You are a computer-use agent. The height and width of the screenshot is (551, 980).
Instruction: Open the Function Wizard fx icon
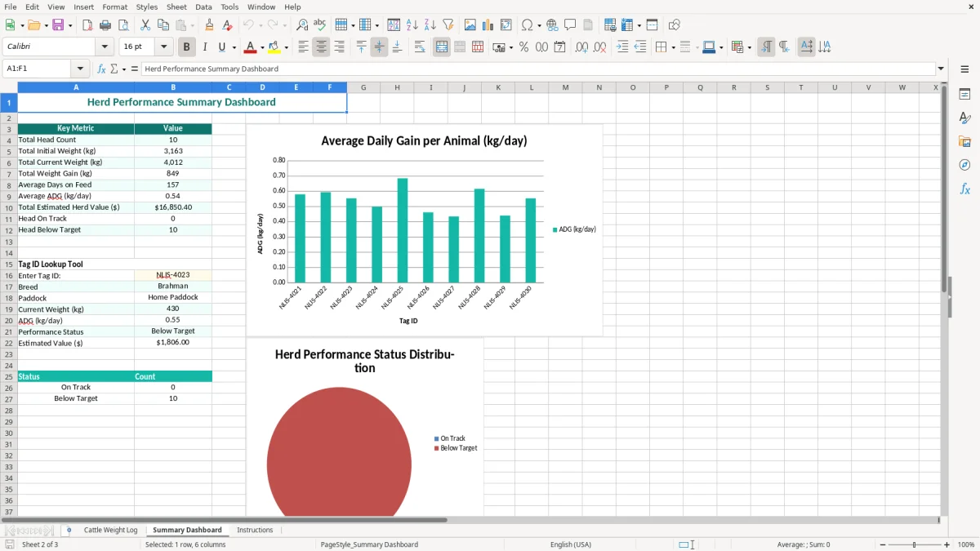pos(101,69)
